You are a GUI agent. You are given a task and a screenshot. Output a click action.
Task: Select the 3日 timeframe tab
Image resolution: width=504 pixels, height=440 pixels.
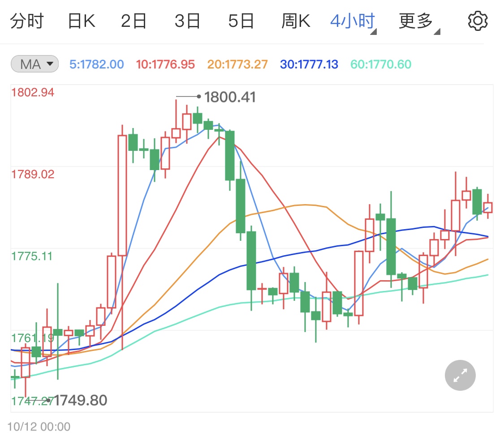(x=187, y=21)
